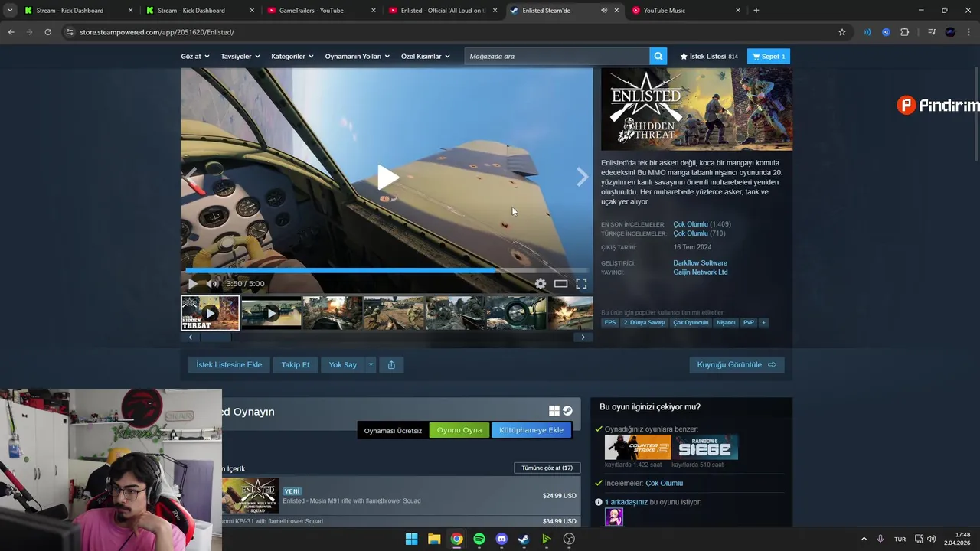Click İstek Listesine Ekle button

point(229,364)
